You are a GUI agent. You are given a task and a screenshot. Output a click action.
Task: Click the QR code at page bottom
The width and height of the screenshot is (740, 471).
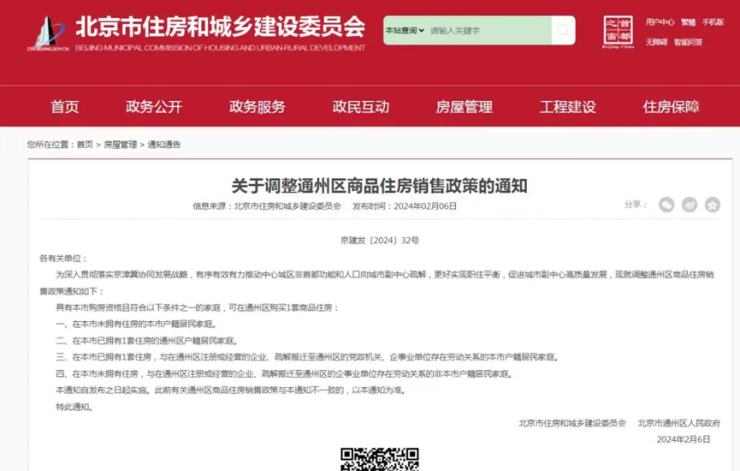click(x=379, y=459)
